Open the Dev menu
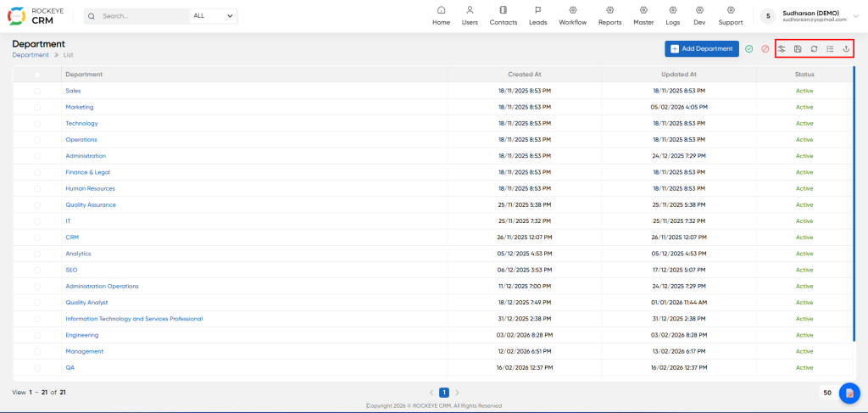Viewport: 868px width, 413px height. 699,16
